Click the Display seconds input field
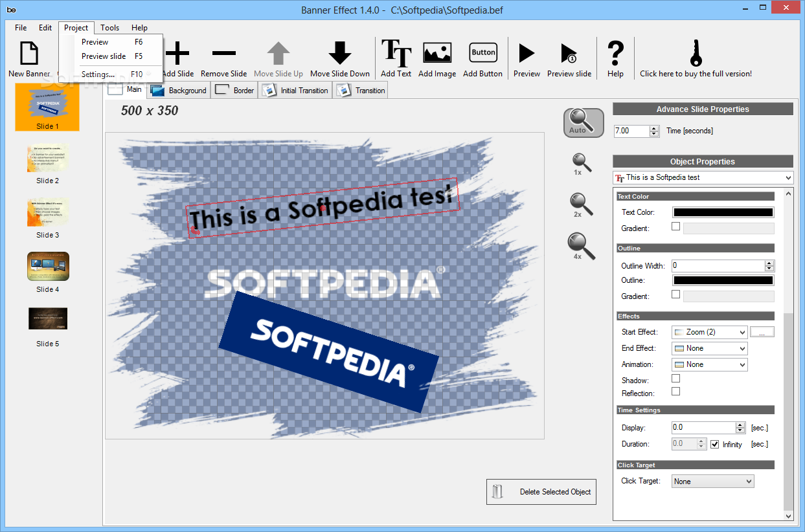Image resolution: width=805 pixels, height=532 pixels. 703,427
